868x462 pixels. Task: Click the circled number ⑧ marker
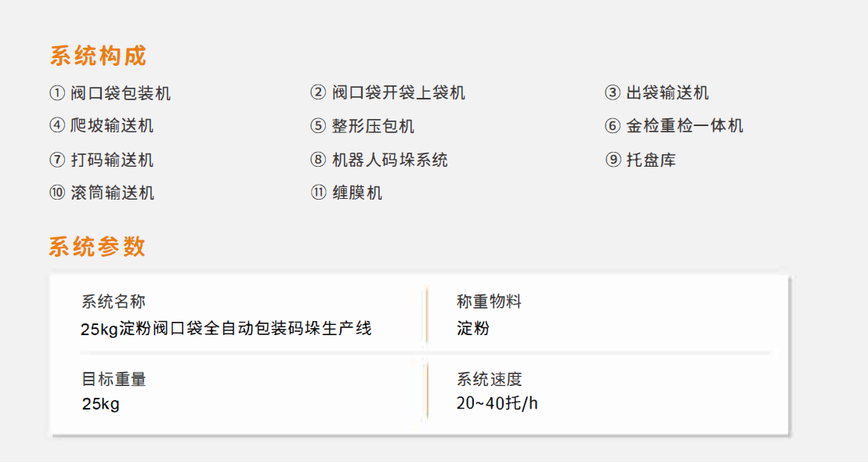click(x=318, y=160)
